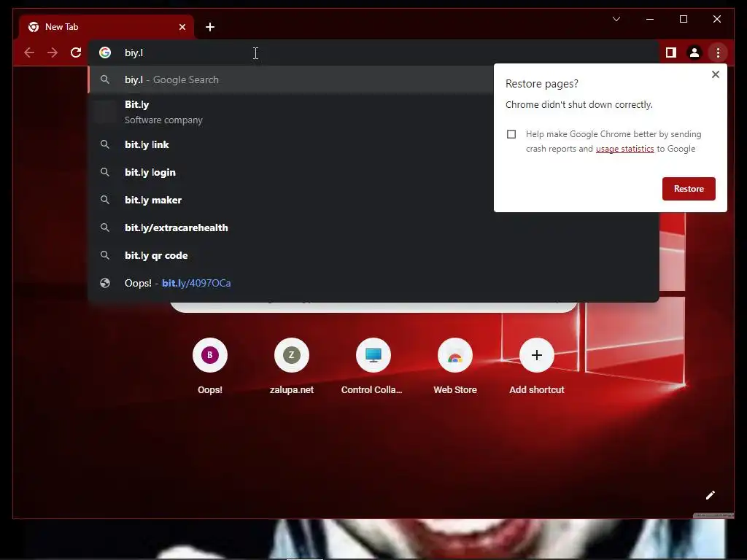Enable sending crash reports checkbox
The height and width of the screenshot is (560, 747).
(511, 134)
